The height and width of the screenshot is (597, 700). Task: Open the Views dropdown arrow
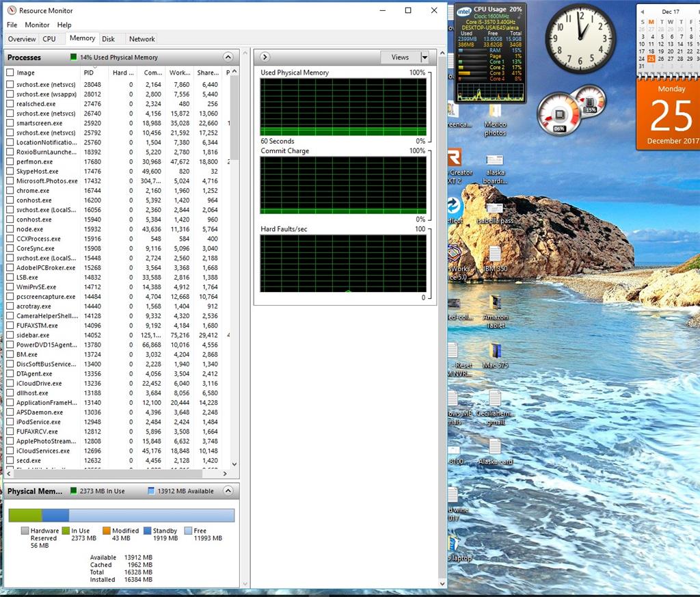(425, 57)
